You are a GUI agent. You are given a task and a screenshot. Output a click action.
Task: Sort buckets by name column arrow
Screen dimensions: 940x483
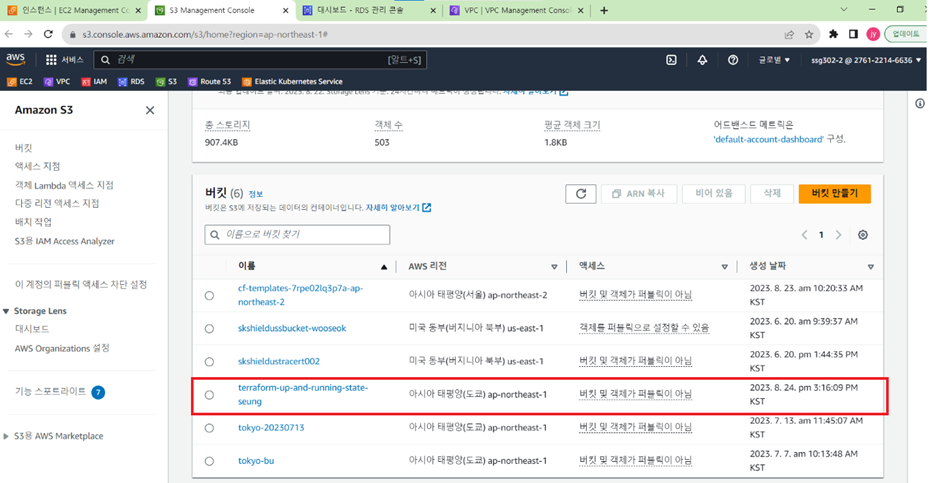(384, 267)
